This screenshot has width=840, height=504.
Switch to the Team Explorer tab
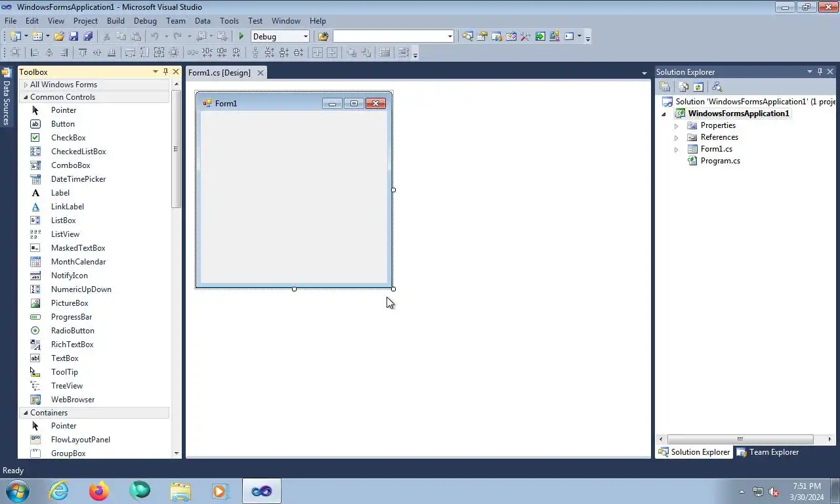pyautogui.click(x=768, y=452)
